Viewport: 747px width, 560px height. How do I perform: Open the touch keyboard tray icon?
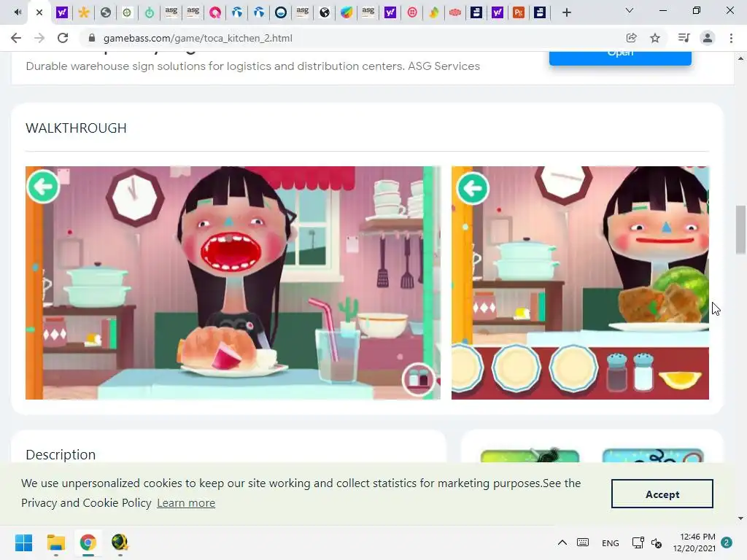583,542
